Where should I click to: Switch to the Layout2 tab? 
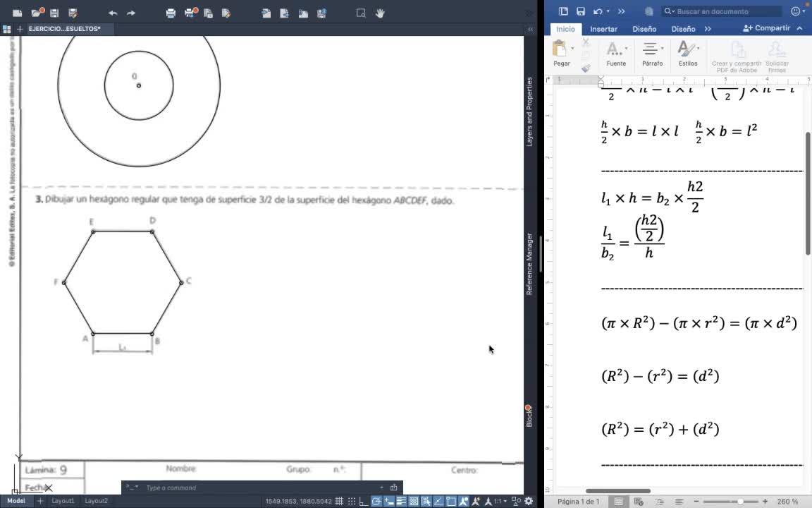[97, 501]
